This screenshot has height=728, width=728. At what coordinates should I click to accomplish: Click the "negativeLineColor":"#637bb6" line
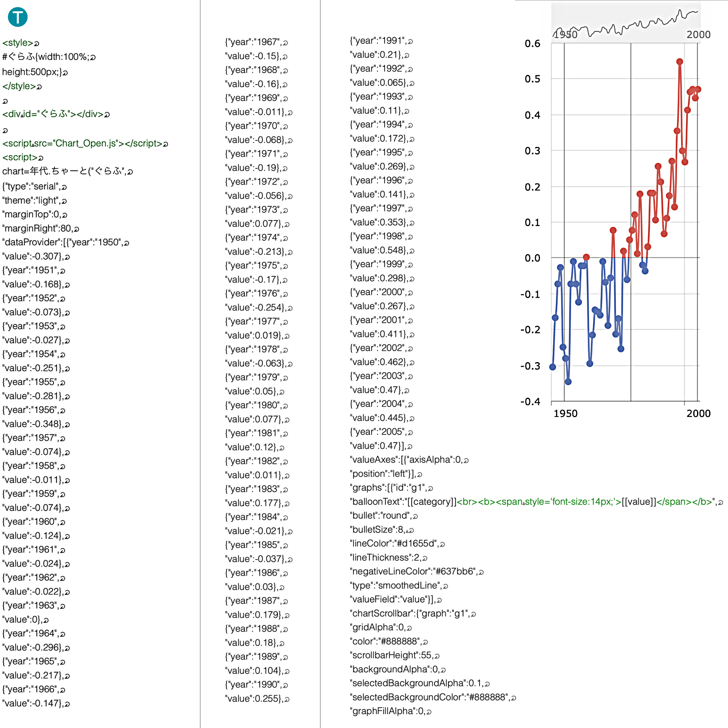pyautogui.click(x=417, y=572)
